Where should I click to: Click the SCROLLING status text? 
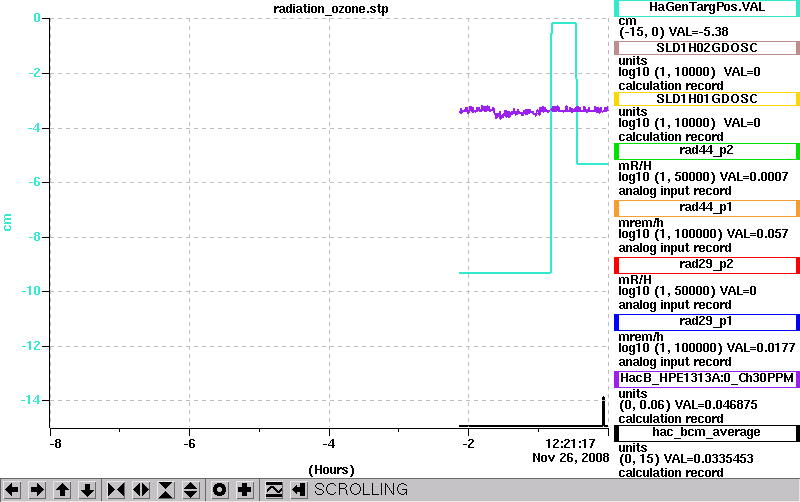coord(361,490)
